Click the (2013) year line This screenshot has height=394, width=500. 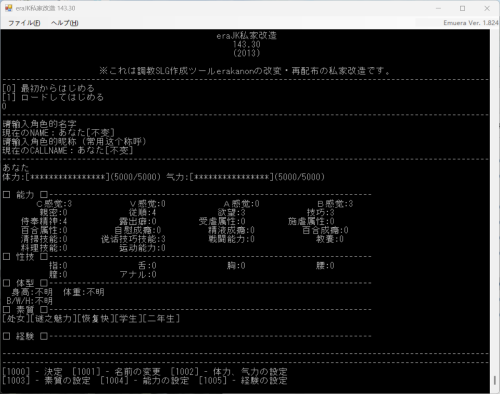(246, 53)
